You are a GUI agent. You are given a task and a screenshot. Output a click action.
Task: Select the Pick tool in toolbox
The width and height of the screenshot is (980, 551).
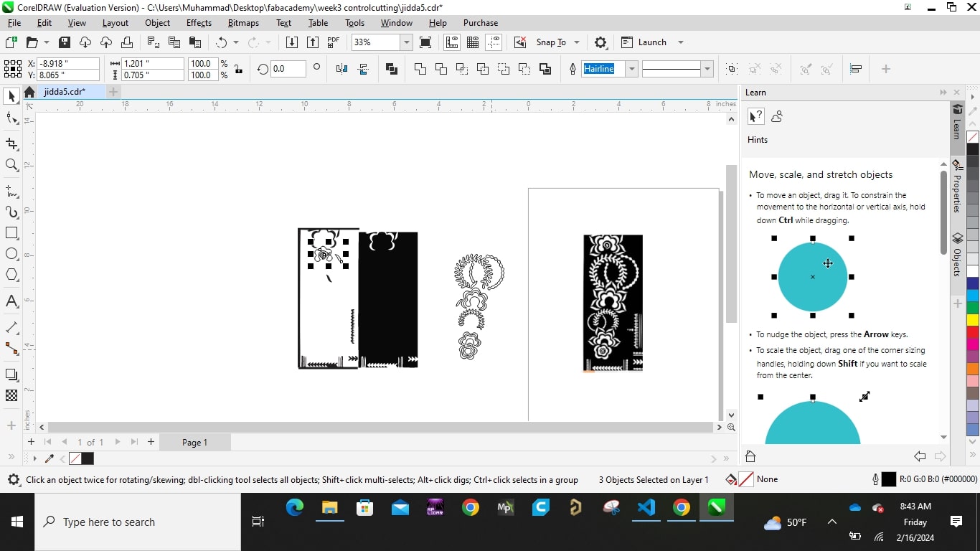click(x=11, y=96)
